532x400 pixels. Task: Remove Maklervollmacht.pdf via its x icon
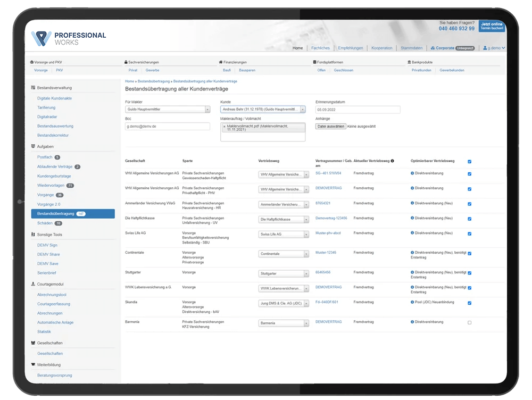click(x=225, y=126)
